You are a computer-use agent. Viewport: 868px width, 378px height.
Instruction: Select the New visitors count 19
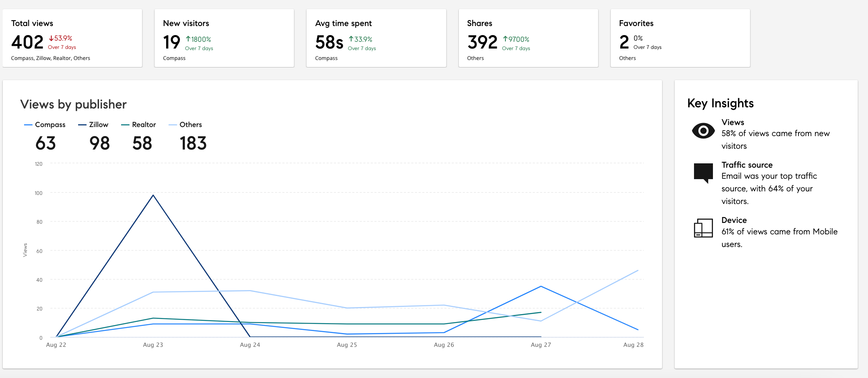coord(172,42)
